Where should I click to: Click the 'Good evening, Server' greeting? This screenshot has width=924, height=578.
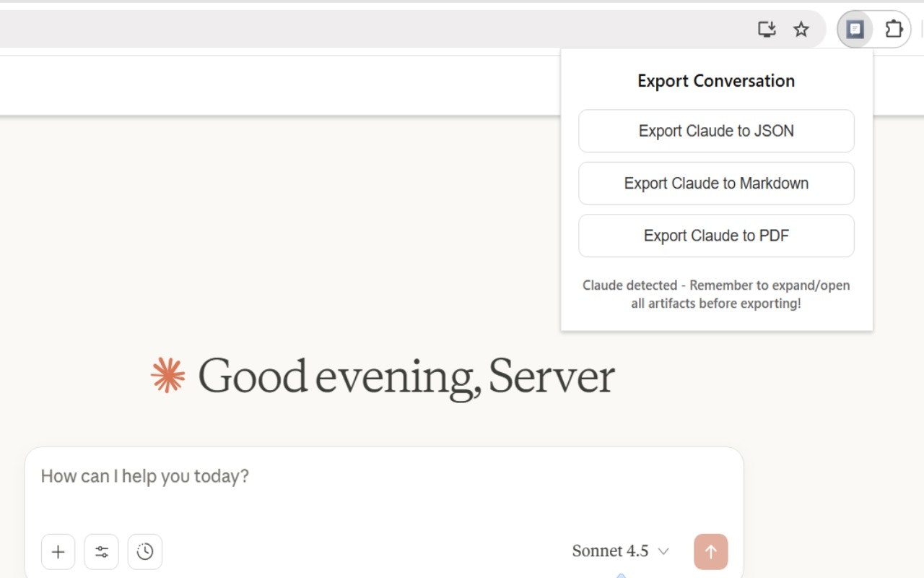pos(406,376)
